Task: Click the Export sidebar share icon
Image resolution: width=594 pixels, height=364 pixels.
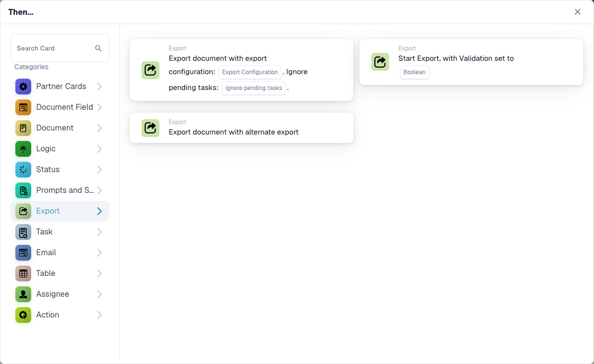Action: 23,211
